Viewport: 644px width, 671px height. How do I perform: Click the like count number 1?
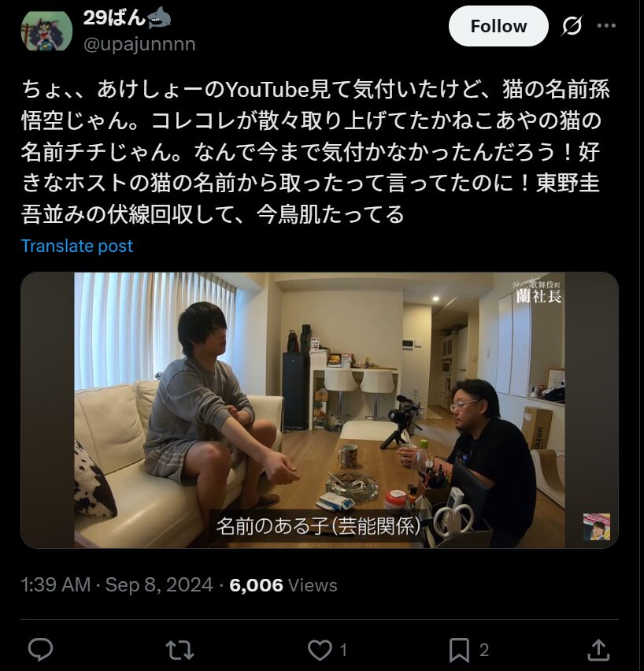[x=343, y=651]
